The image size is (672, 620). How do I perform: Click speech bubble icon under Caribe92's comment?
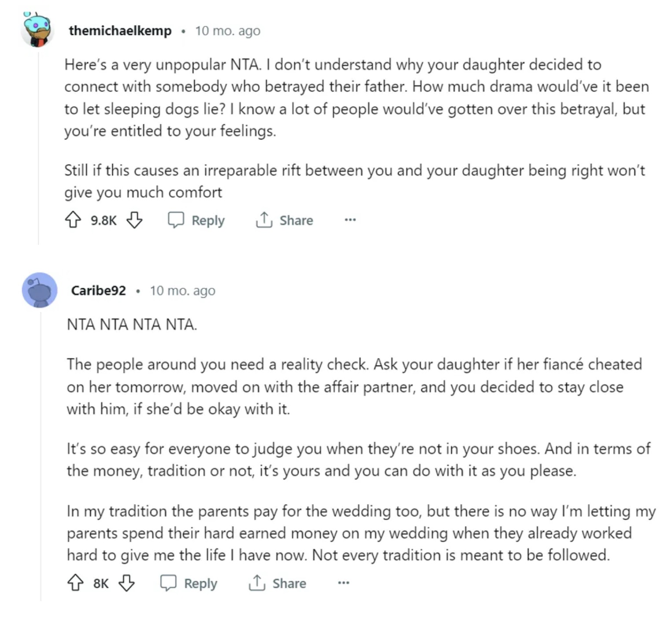168,583
